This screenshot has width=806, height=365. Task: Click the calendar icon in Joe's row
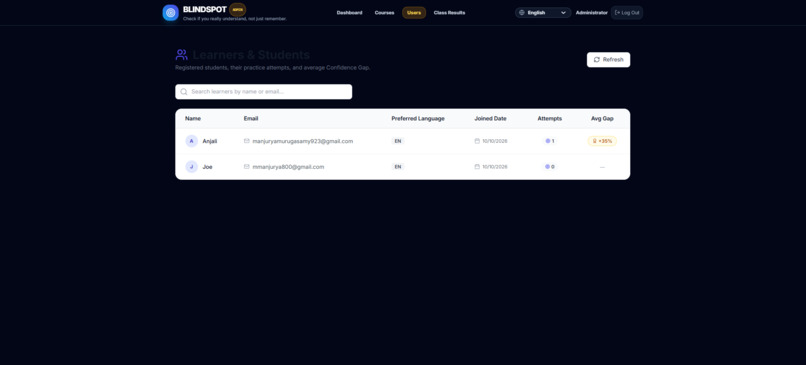[x=477, y=167]
